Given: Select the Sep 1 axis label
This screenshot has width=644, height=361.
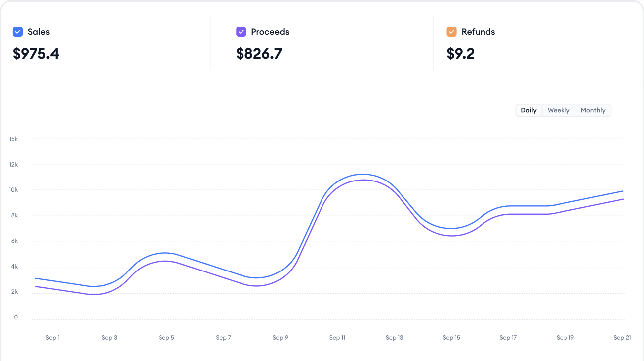Looking at the screenshot, I should pos(53,337).
